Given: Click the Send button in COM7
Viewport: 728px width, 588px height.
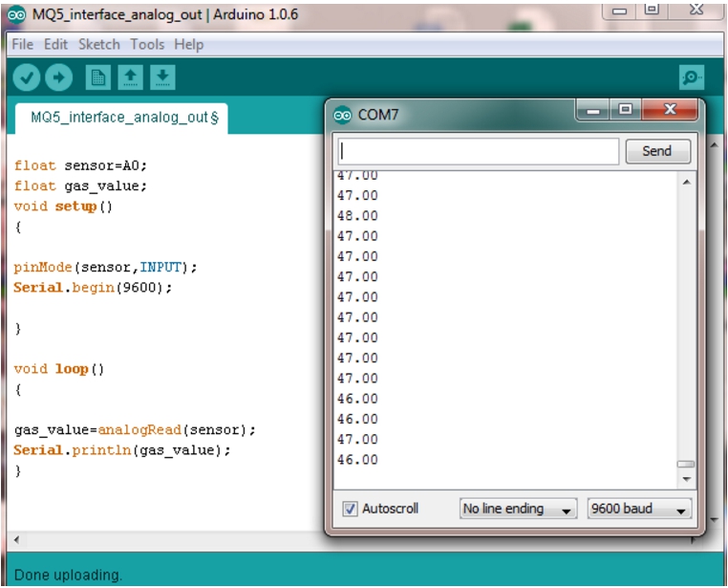Looking at the screenshot, I should (657, 151).
